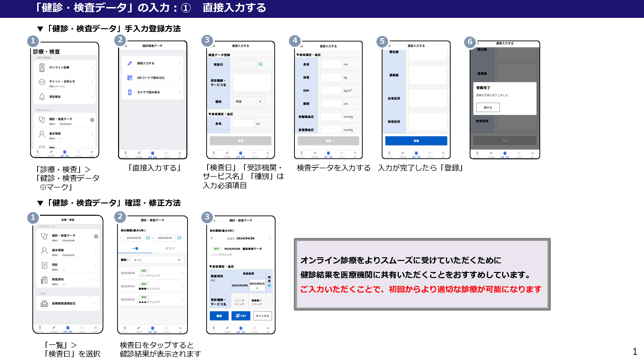The width and height of the screenshot is (644, 362).
Task: Click the 2022/04/25 start date field
Action: [134, 238]
